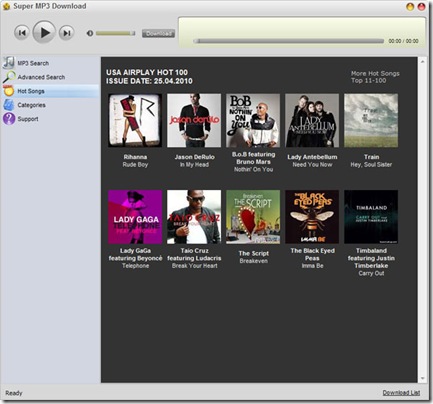Skip to the next track
Image resolution: width=433 pixels, height=404 pixels.
(x=67, y=33)
